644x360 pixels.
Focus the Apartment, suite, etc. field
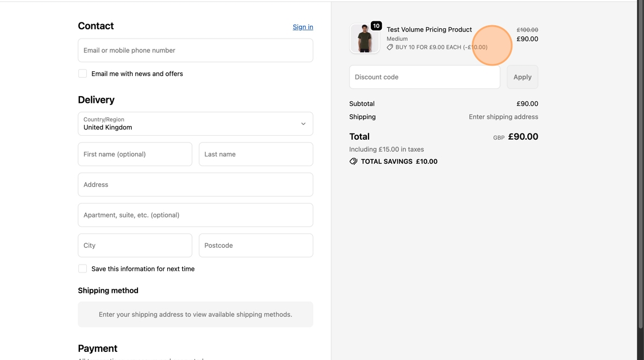(x=195, y=215)
